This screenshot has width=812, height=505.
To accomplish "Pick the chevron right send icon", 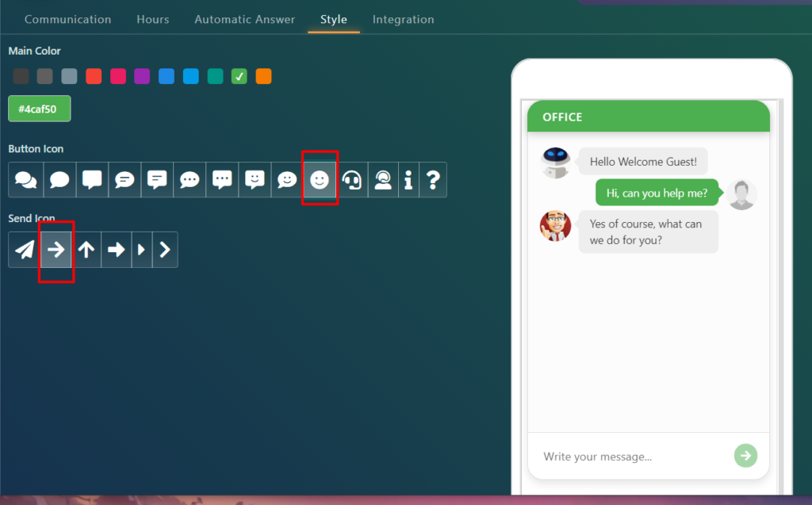I will click(165, 250).
